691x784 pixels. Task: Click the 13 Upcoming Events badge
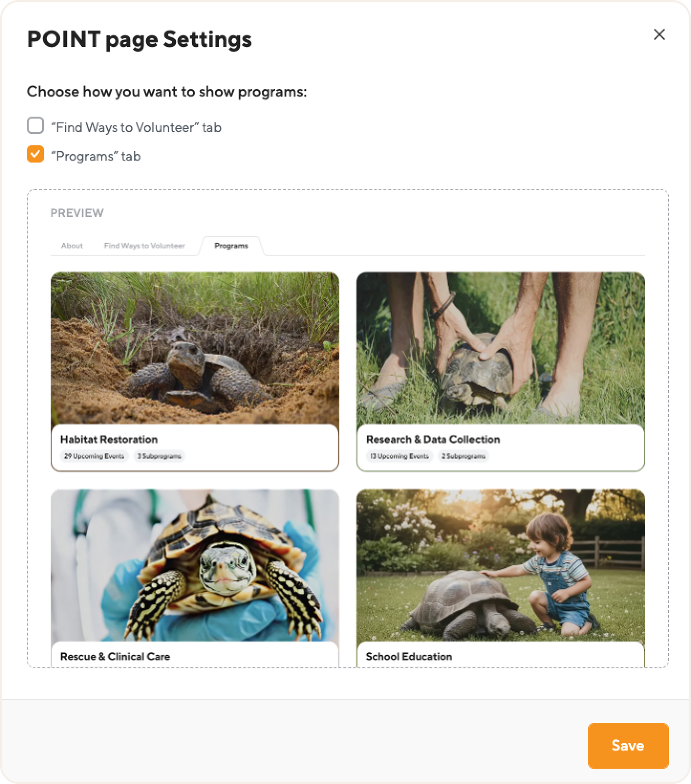[x=399, y=456]
